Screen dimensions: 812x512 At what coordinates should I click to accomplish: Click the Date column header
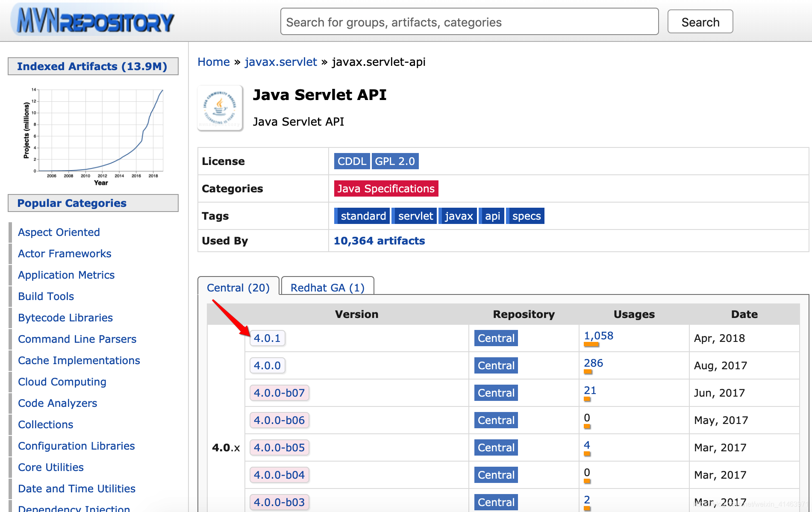pos(744,314)
